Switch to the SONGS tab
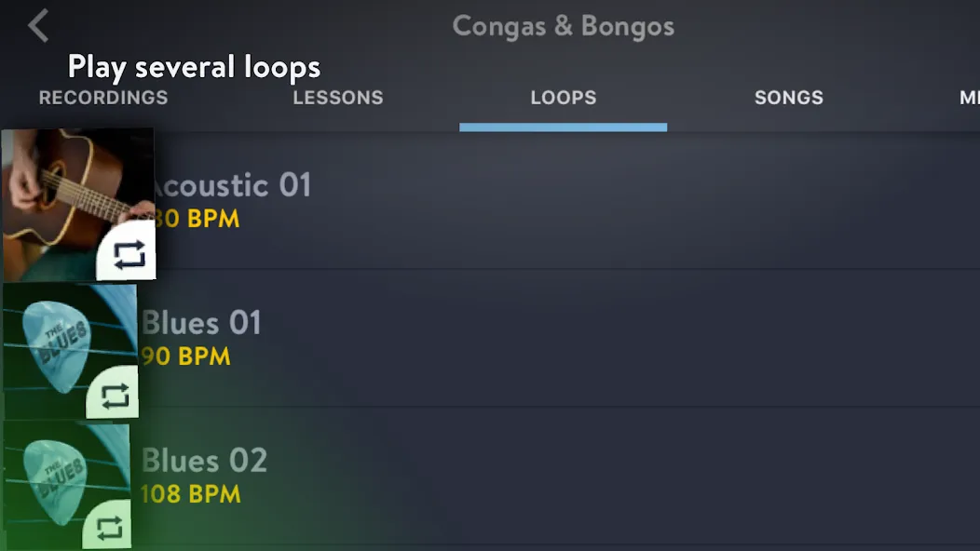Image resolution: width=980 pixels, height=551 pixels. (x=788, y=97)
